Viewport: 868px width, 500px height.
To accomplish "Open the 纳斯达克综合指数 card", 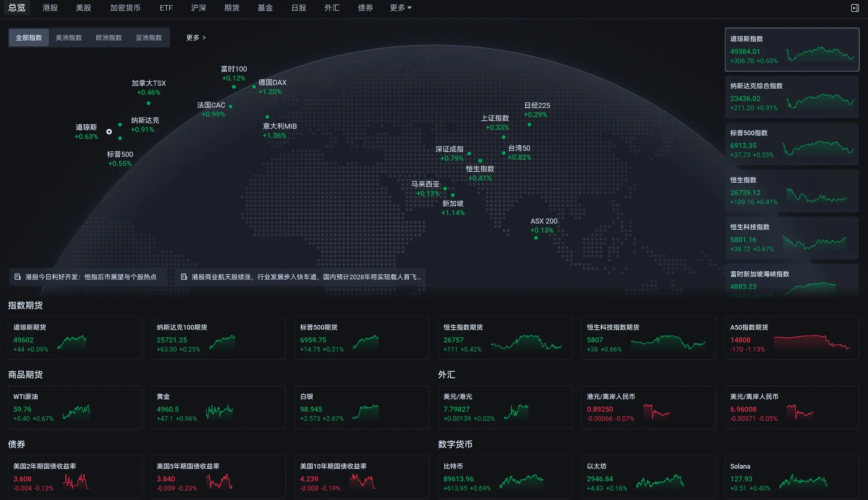I will (x=792, y=97).
